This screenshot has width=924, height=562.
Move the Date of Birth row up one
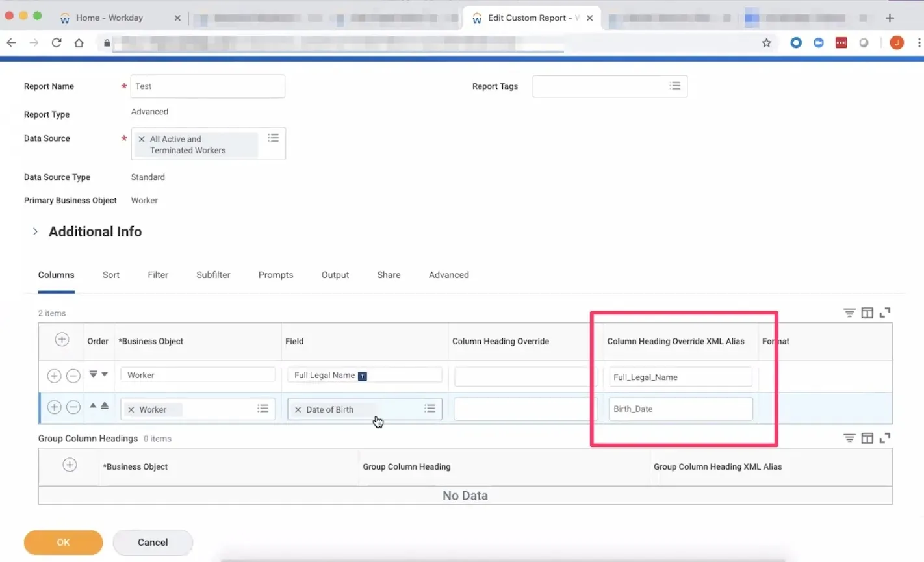[93, 405]
